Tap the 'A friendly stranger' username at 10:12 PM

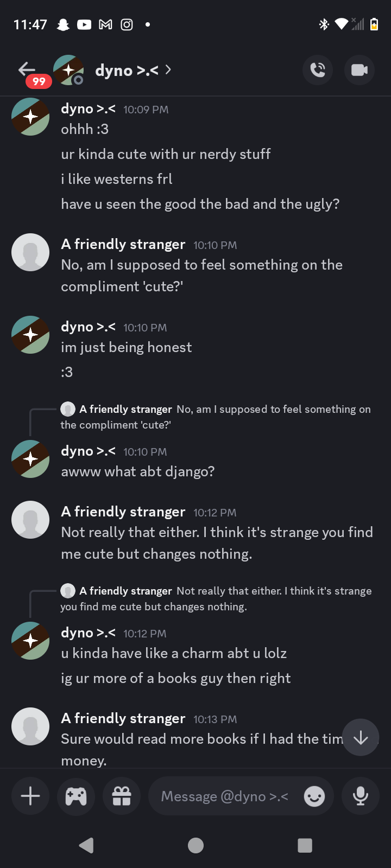tap(123, 512)
